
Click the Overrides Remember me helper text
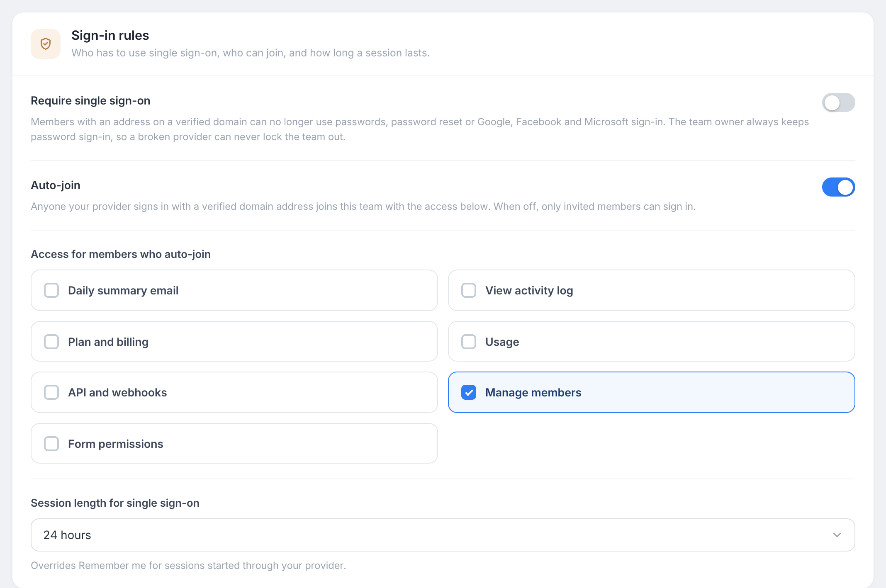point(188,566)
